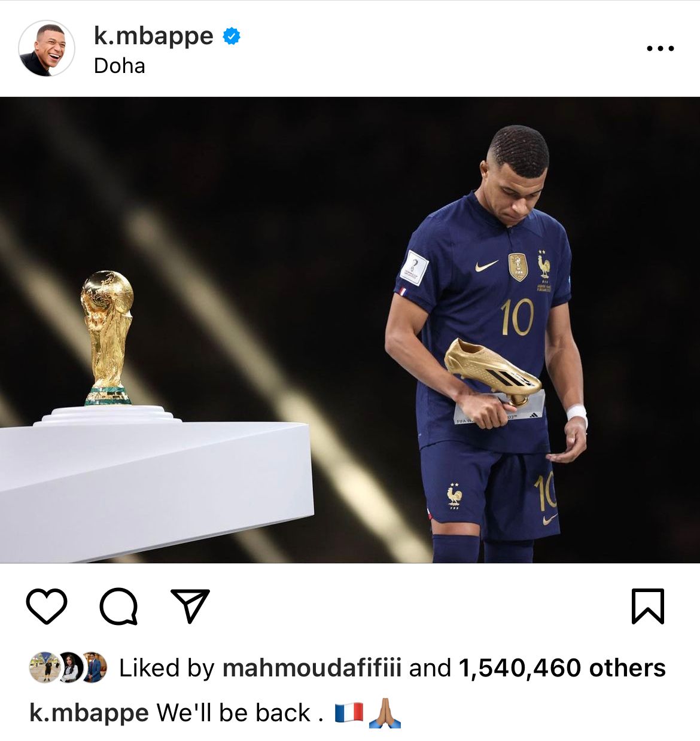Tap the blue verified badge

pos(232,36)
